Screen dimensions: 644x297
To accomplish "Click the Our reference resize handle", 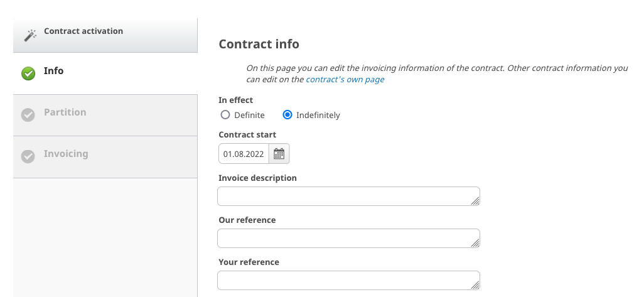I will pos(475,242).
